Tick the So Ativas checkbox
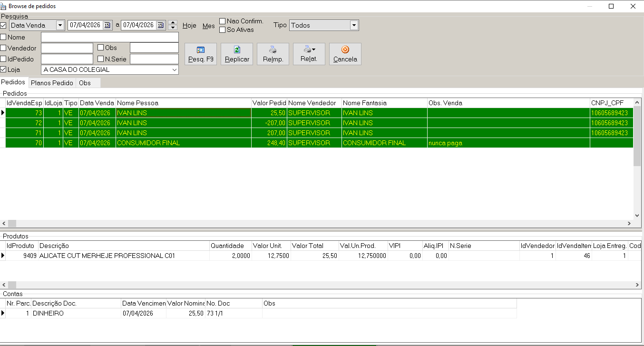 223,30
